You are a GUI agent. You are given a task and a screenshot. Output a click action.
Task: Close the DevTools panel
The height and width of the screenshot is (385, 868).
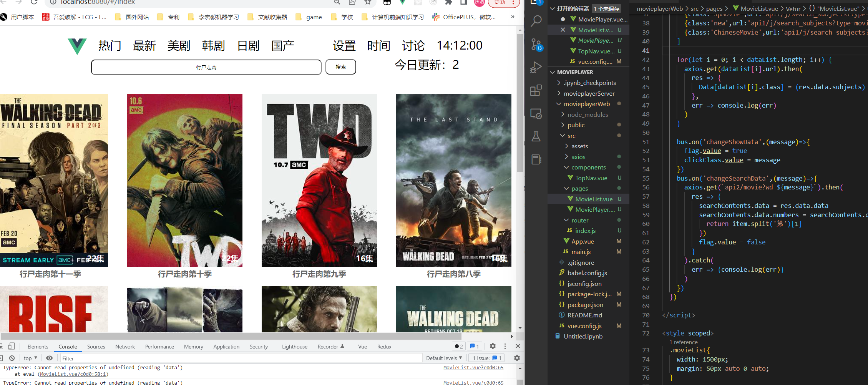tap(518, 346)
